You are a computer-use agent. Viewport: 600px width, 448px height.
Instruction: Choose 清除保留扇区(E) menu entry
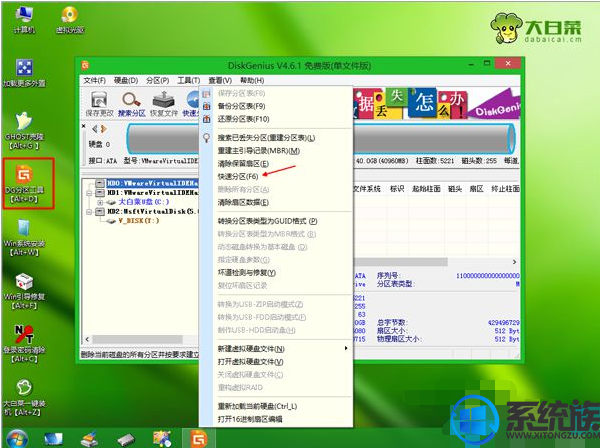coord(243,164)
